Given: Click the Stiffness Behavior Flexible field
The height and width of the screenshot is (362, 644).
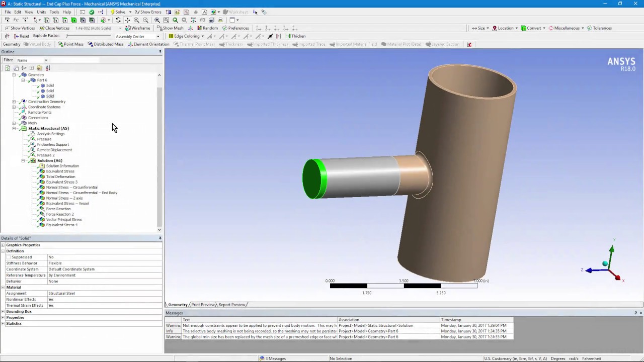Looking at the screenshot, I should coord(105,263).
